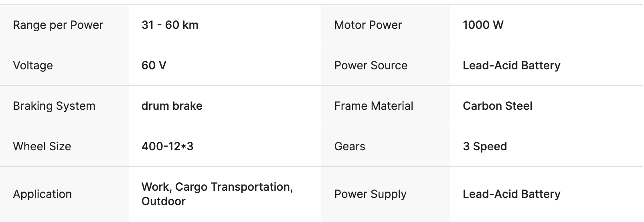
Task: Select the 'Carbon Steel' value
Action: 497,106
